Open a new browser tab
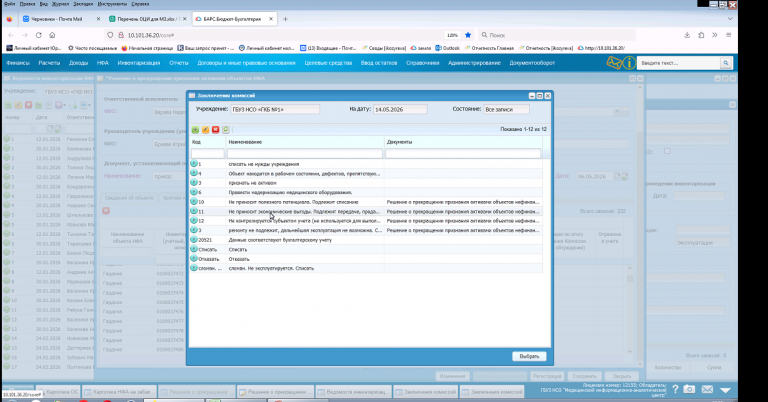768x402 pixels. 285,19
